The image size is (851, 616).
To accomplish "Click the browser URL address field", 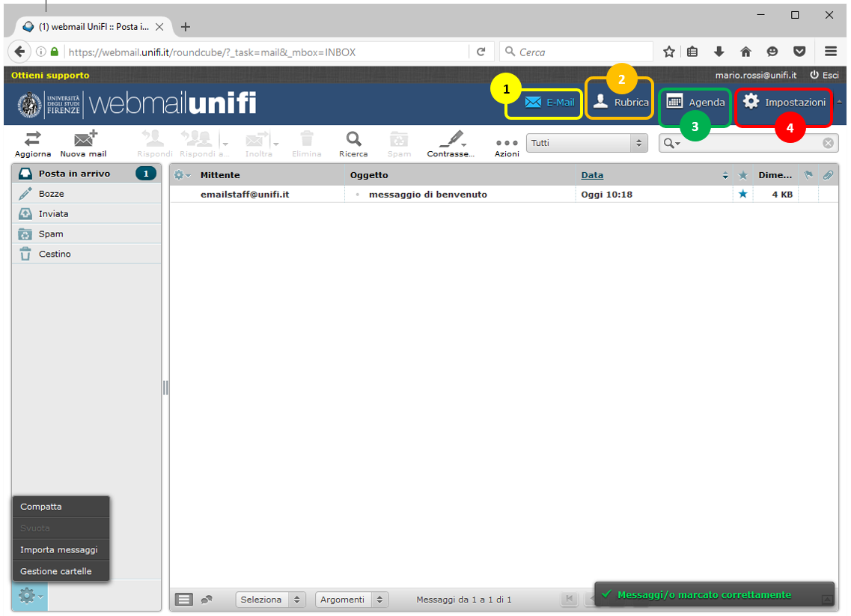I will tap(266, 52).
